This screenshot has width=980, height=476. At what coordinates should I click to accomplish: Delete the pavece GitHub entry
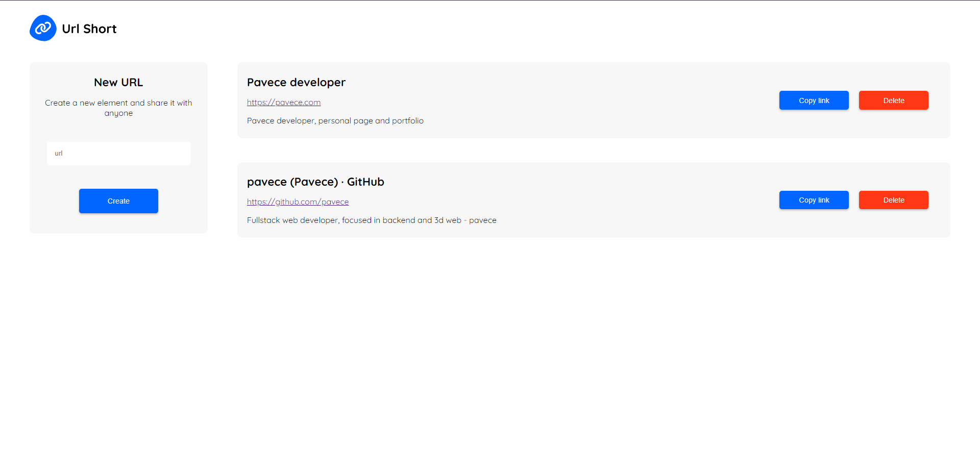tap(893, 199)
